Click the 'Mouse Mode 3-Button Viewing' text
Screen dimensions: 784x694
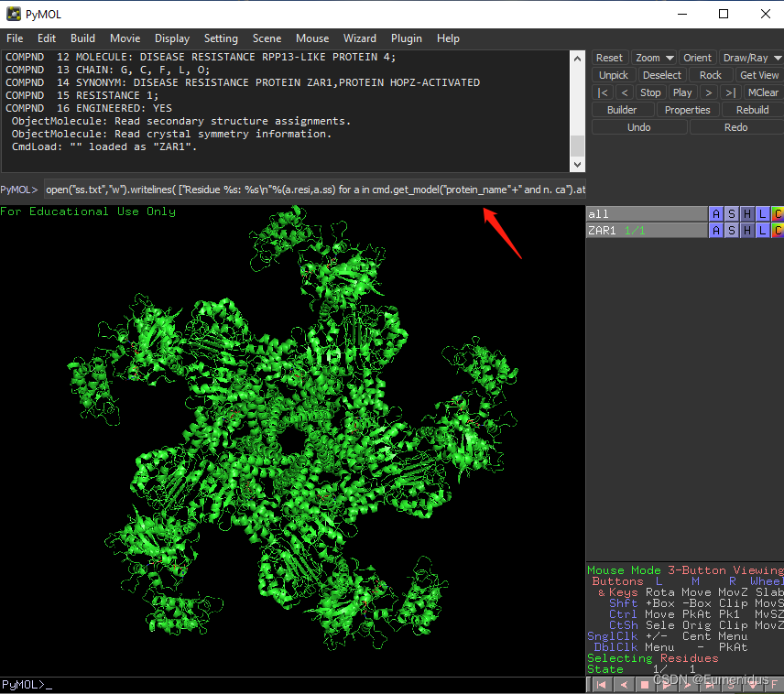click(x=685, y=570)
